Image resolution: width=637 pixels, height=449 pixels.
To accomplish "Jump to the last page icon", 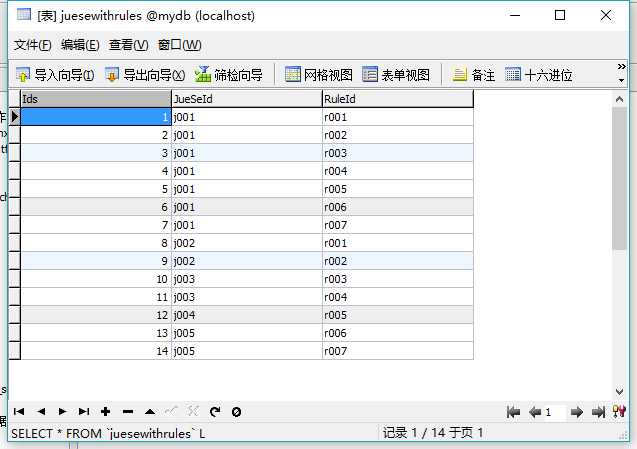I will [598, 412].
